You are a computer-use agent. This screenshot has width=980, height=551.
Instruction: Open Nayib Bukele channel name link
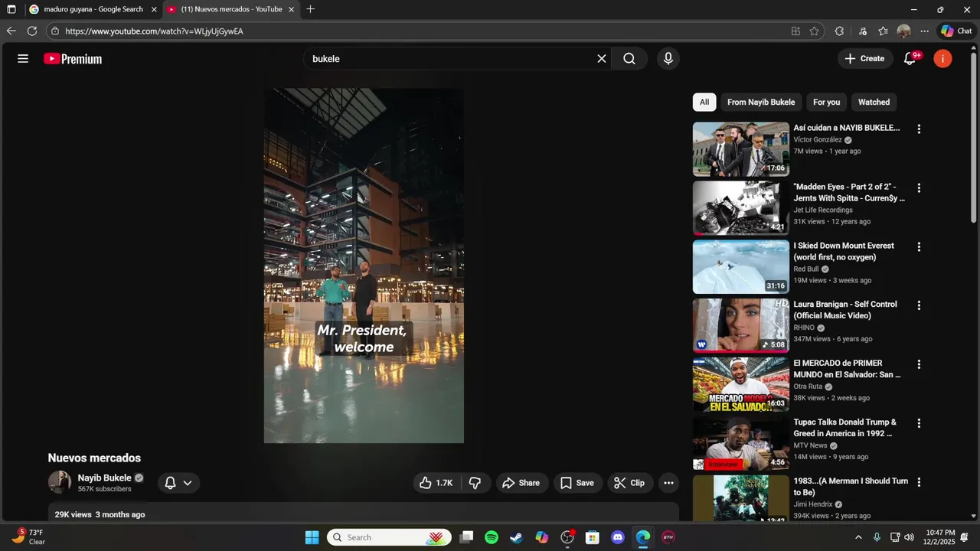(105, 478)
